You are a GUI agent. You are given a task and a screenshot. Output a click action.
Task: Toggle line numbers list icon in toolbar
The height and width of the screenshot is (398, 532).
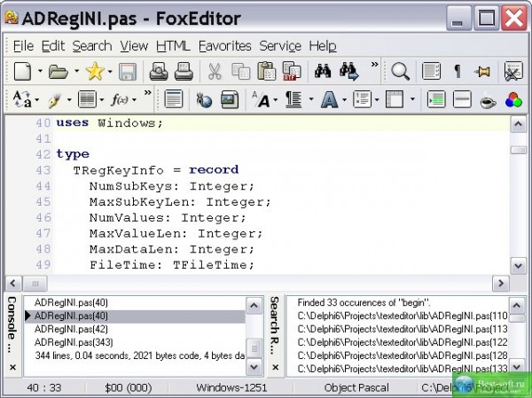431,72
